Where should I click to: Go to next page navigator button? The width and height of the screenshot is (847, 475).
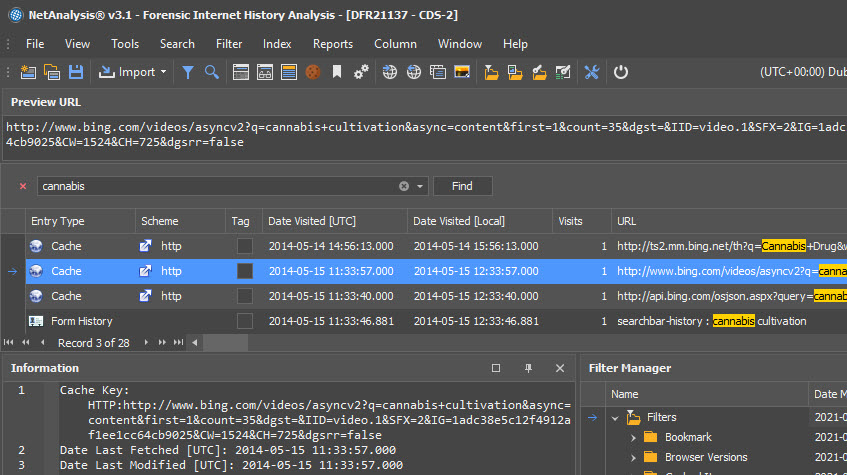pyautogui.click(x=162, y=343)
